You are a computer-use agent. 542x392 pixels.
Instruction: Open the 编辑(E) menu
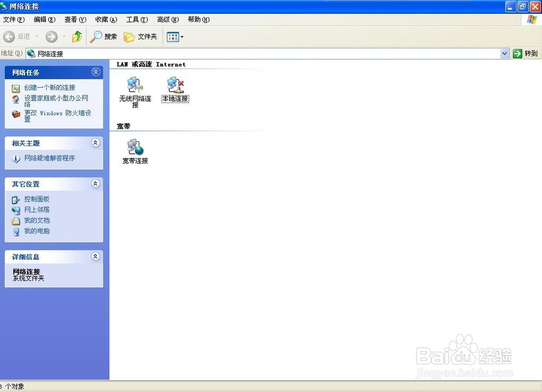(x=44, y=19)
